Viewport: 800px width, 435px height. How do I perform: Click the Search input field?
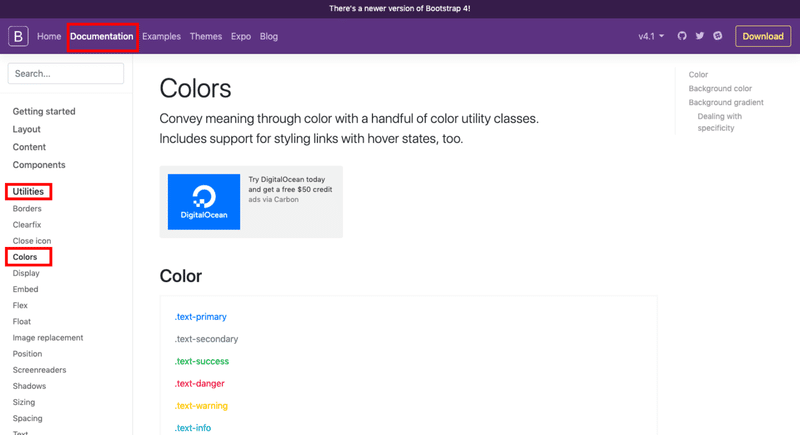pyautogui.click(x=66, y=73)
